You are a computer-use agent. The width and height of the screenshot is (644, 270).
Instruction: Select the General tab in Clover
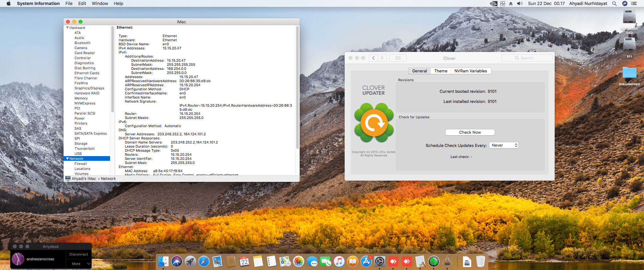[419, 71]
